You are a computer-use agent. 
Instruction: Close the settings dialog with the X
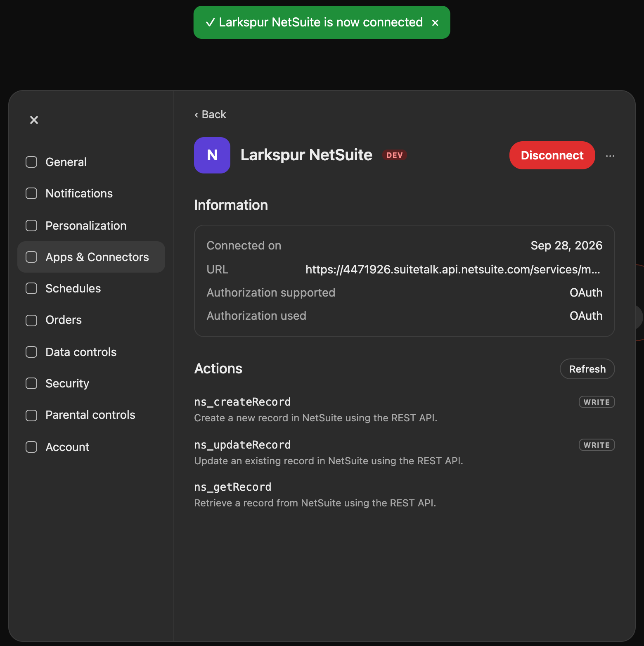[x=34, y=120]
